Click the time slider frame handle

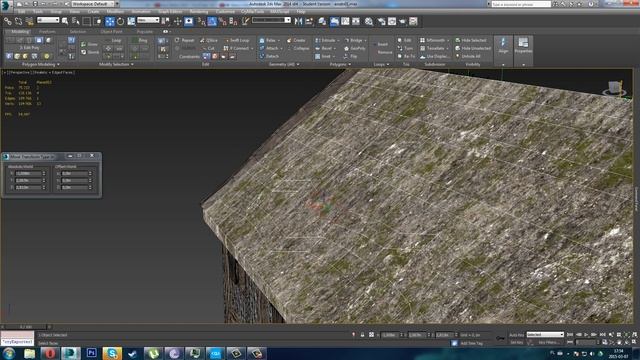(x=26, y=327)
